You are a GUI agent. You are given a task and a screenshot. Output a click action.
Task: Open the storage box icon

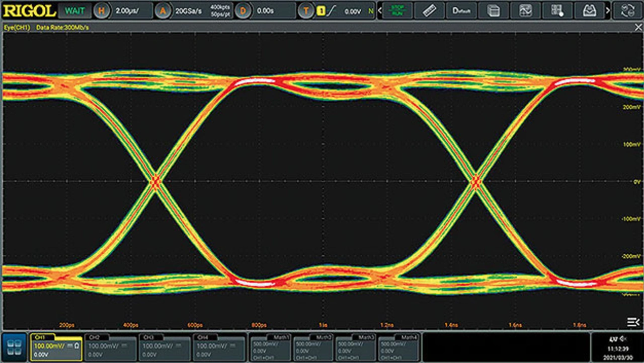pyautogui.click(x=494, y=11)
